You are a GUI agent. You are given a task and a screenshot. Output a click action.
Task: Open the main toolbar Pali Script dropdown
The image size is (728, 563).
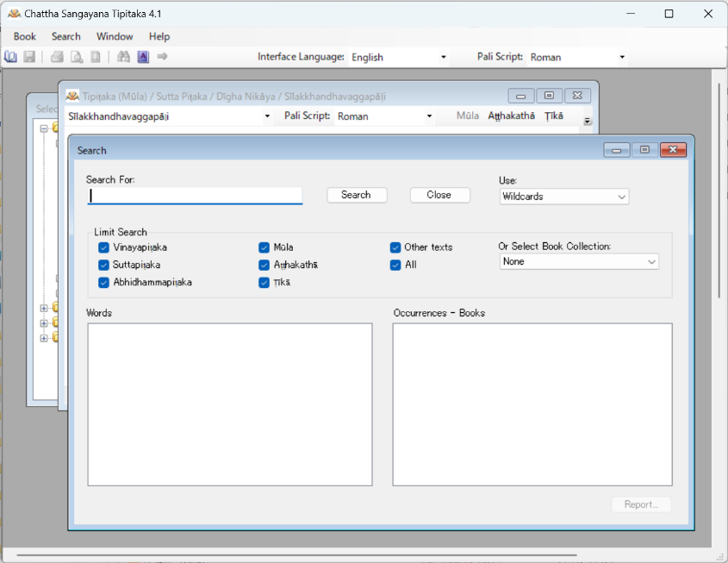pyautogui.click(x=577, y=57)
